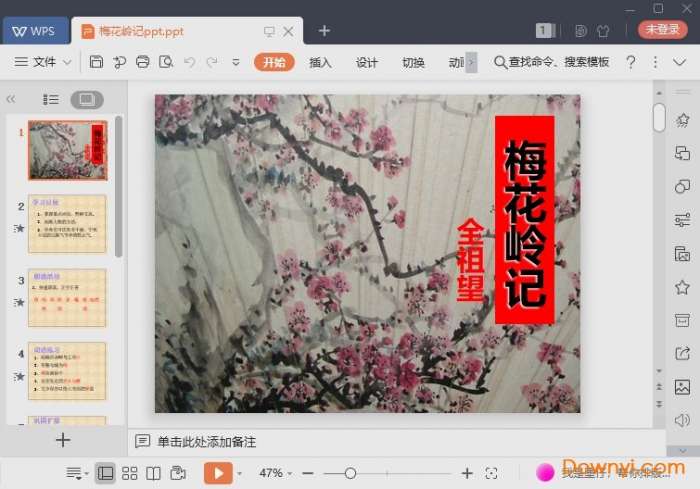Open the 插入 ribbon tab
Screen dimensions: 700x489
(320, 62)
